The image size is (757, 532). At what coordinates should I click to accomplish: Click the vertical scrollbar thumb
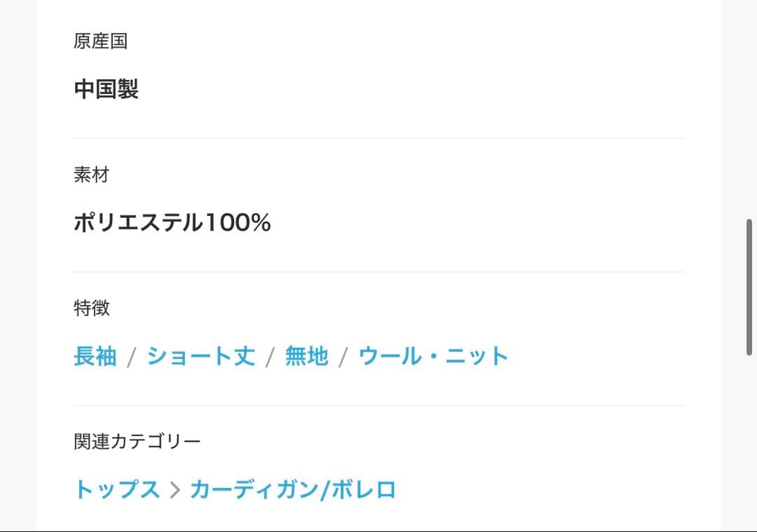(x=749, y=287)
